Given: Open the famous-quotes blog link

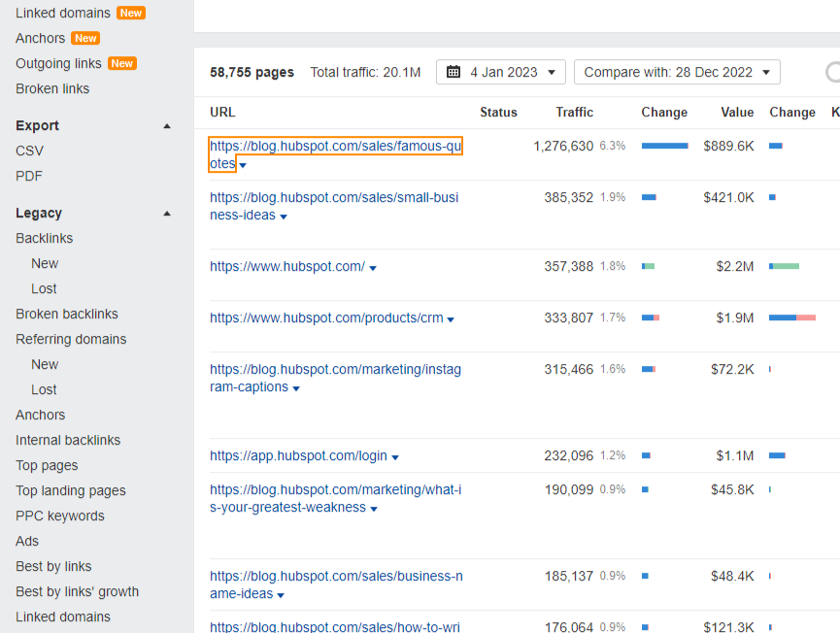Looking at the screenshot, I should [335, 154].
